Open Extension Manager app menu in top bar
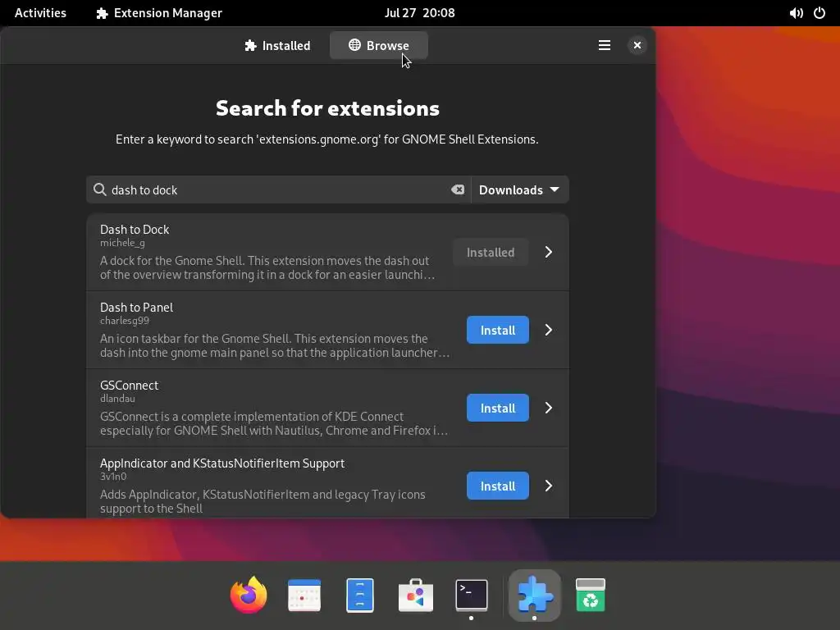The image size is (840, 630). 159,13
